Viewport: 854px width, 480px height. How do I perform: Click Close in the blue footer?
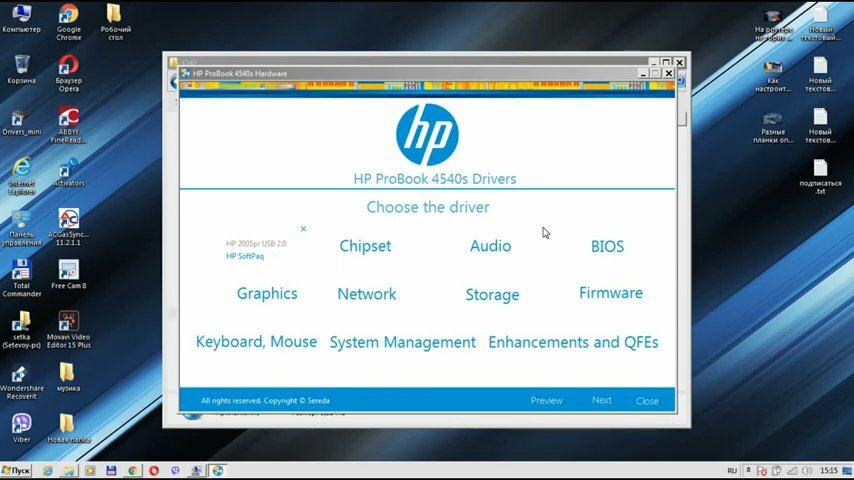(647, 401)
